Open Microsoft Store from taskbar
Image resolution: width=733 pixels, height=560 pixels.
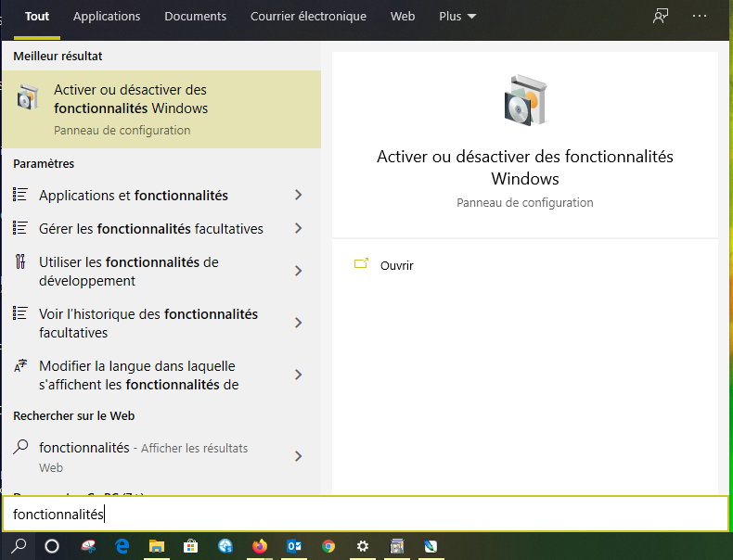pos(191,546)
